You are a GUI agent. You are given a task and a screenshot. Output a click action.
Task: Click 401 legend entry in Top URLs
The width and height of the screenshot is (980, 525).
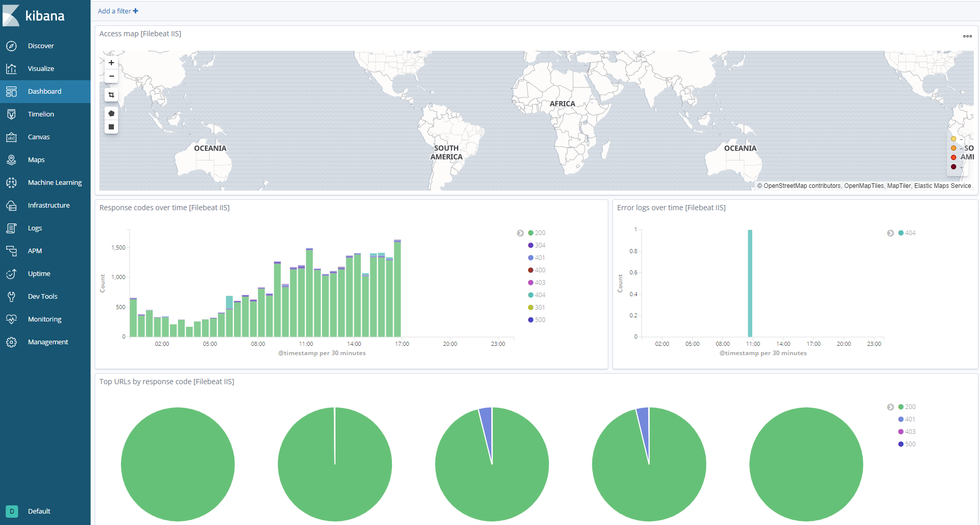906,419
